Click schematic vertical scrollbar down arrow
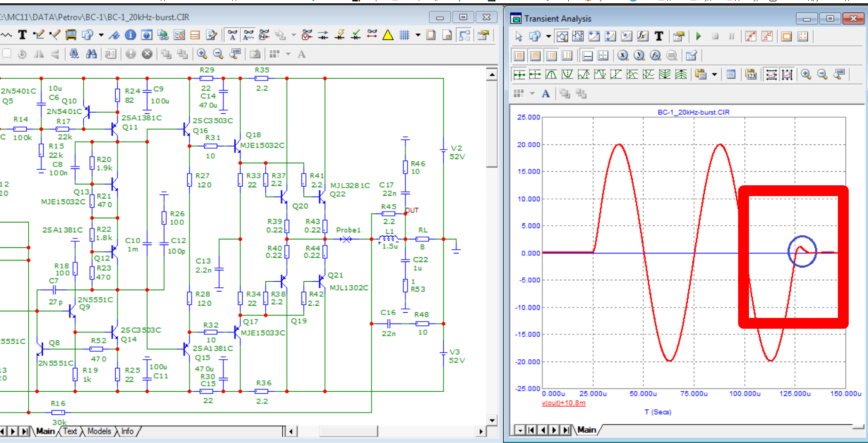 pos(492,420)
